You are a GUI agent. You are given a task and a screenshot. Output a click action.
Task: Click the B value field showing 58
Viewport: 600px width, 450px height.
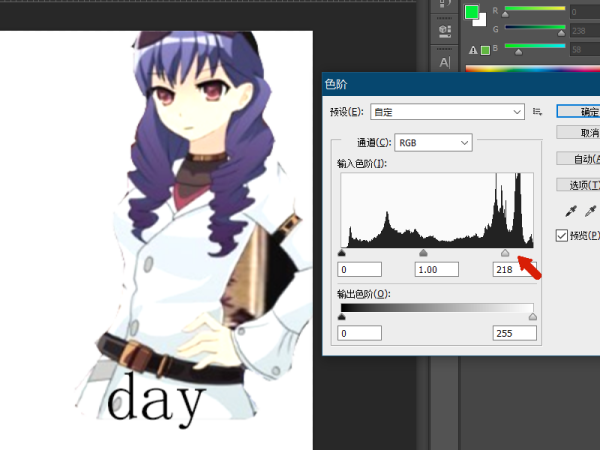tap(584, 49)
